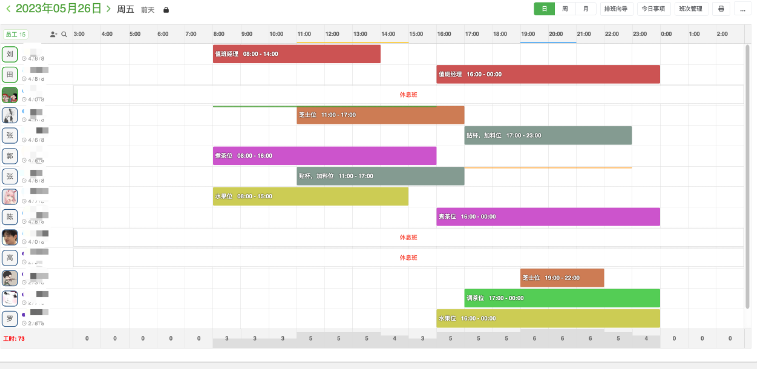This screenshot has width=758, height=370.
Task: Click the vertical scrollbar on schedule
Action: (x=747, y=177)
